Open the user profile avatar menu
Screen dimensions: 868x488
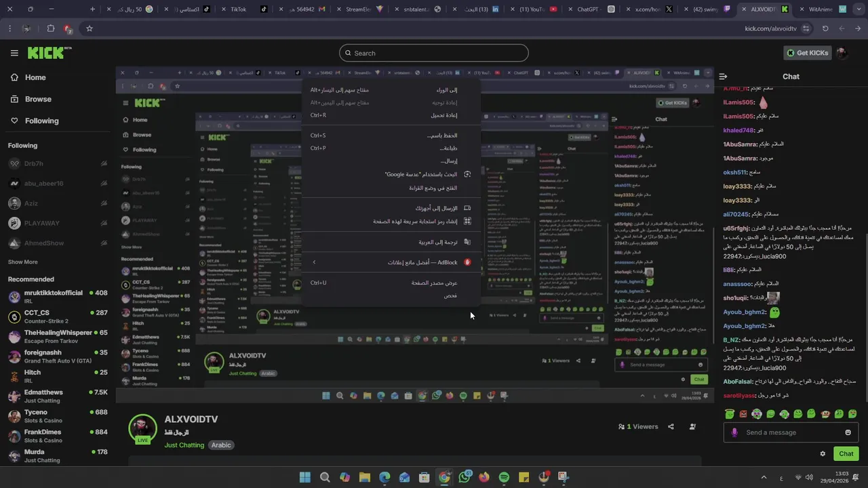[842, 53]
